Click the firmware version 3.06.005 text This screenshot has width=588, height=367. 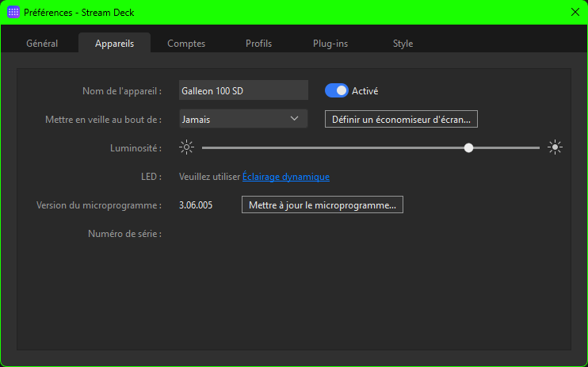click(196, 205)
